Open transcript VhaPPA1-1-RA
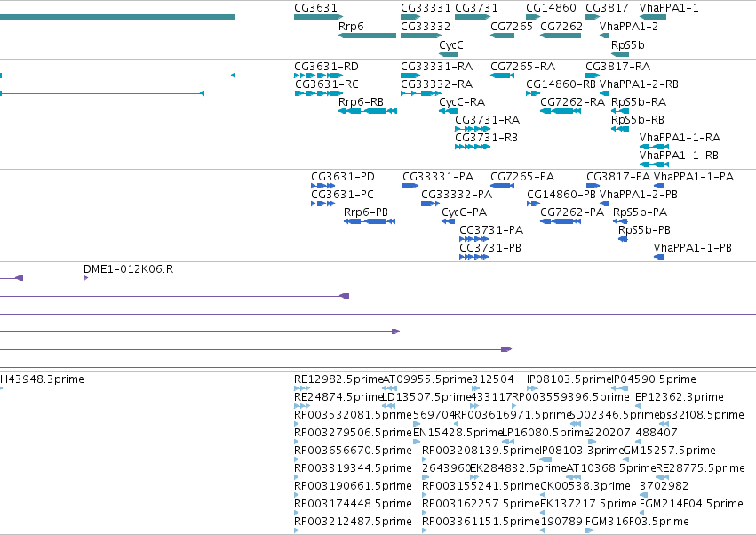This screenshot has width=756, height=535. point(680,138)
